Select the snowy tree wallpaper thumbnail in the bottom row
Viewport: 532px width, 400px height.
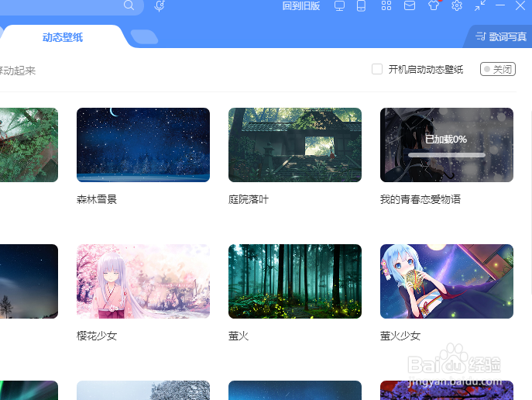(x=143, y=390)
